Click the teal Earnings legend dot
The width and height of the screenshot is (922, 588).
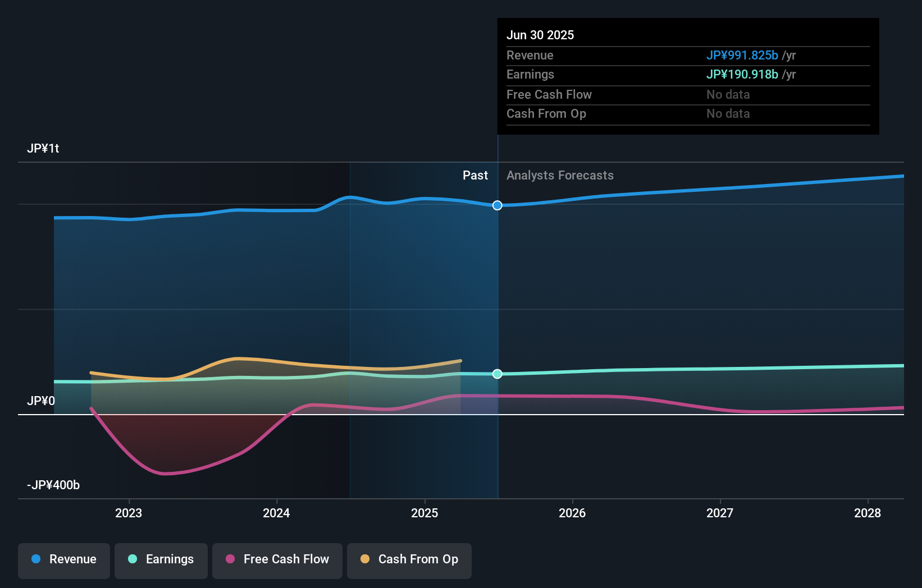click(131, 559)
